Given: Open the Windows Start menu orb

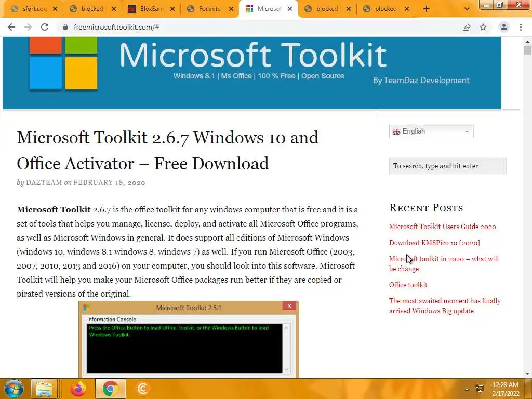Looking at the screenshot, I should pos(14,389).
